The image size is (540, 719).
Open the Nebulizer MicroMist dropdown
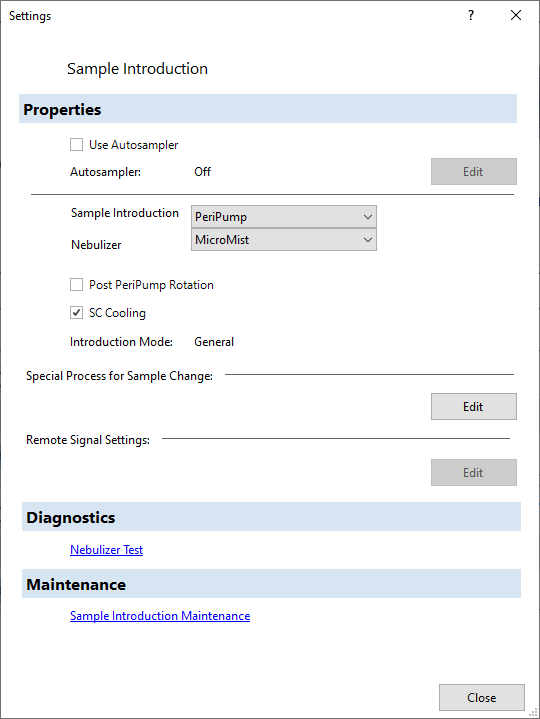point(284,239)
